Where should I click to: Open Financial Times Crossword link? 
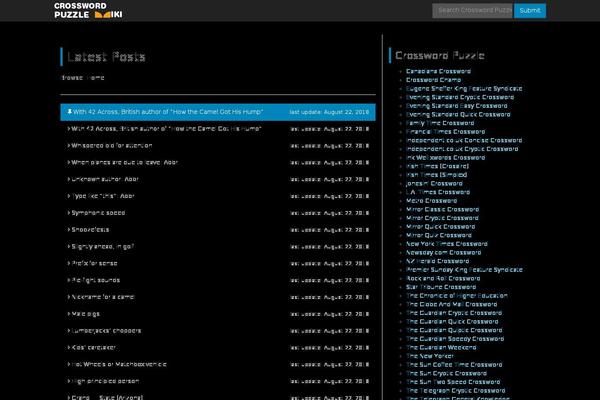click(x=445, y=132)
